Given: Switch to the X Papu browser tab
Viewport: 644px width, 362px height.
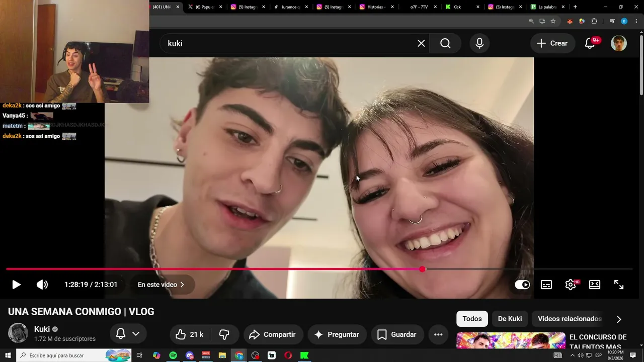Looking at the screenshot, I should (204, 7).
